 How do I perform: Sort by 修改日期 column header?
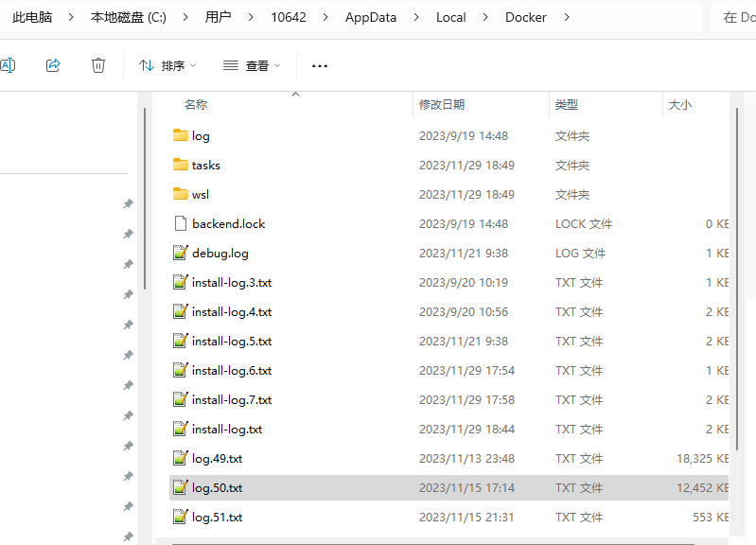[442, 105]
